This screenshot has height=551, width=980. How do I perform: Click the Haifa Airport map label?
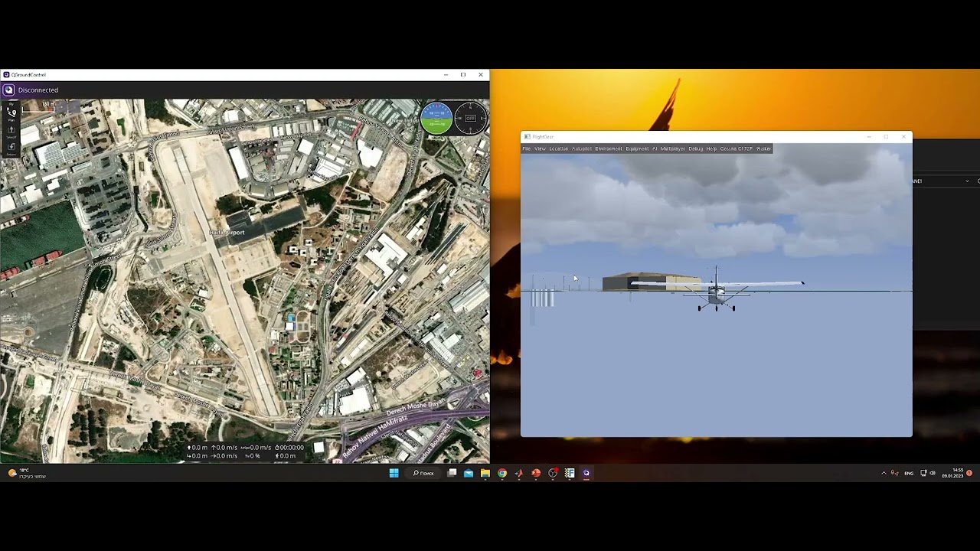coord(227,233)
